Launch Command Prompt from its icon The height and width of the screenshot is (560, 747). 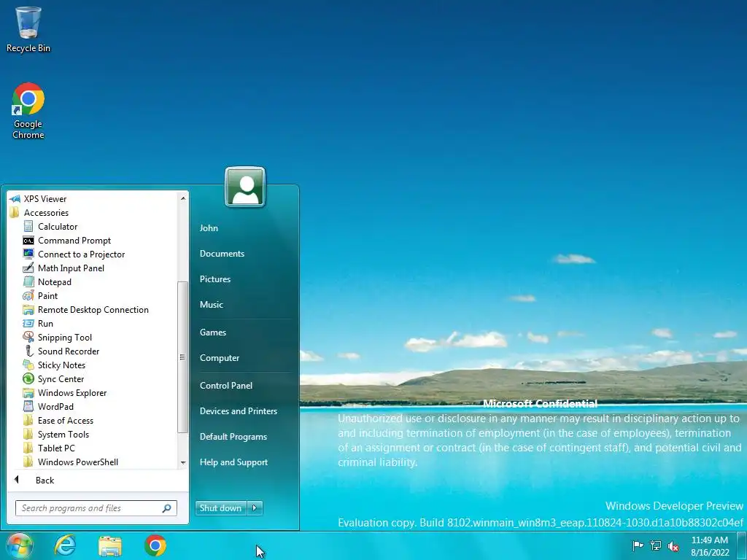coord(28,241)
